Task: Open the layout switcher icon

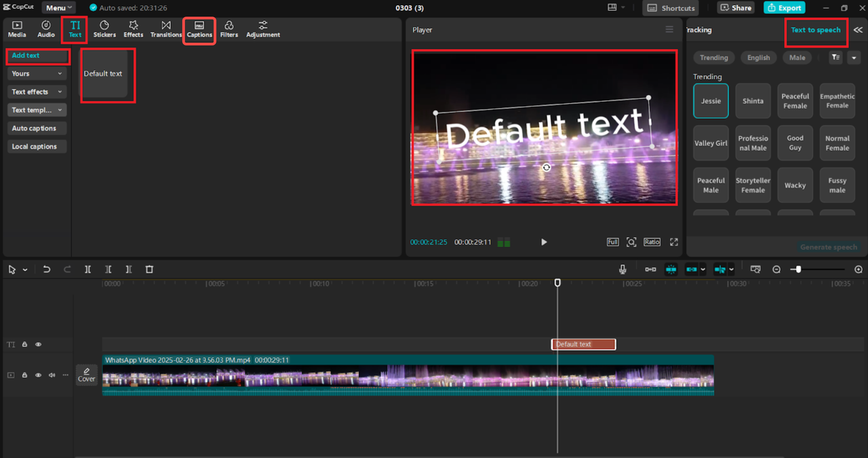Action: (613, 7)
